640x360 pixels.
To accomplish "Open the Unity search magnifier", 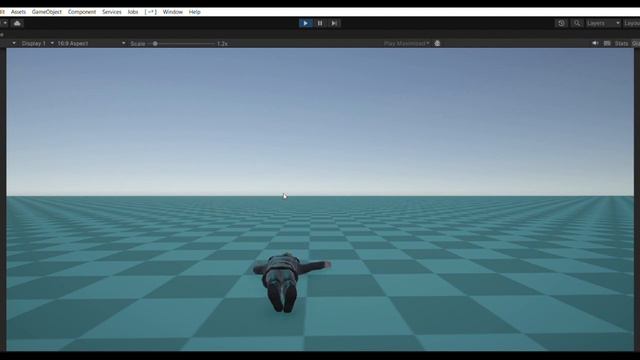I will click(577, 23).
